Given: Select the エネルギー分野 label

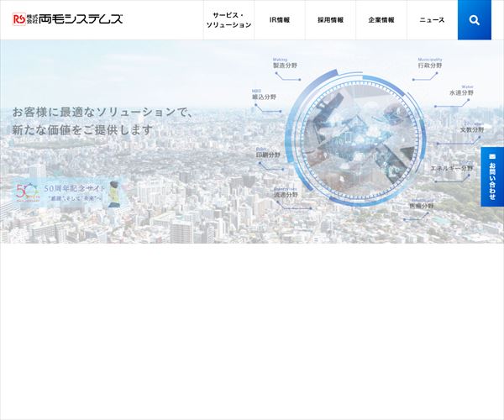Looking at the screenshot, I should [x=452, y=168].
